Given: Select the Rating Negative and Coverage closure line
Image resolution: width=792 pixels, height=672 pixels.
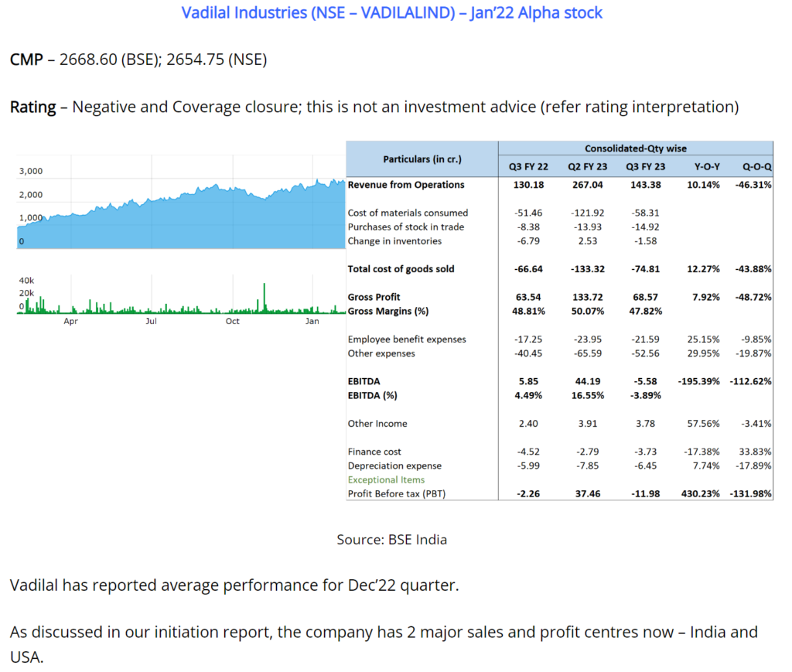Looking at the screenshot, I should coord(374,107).
